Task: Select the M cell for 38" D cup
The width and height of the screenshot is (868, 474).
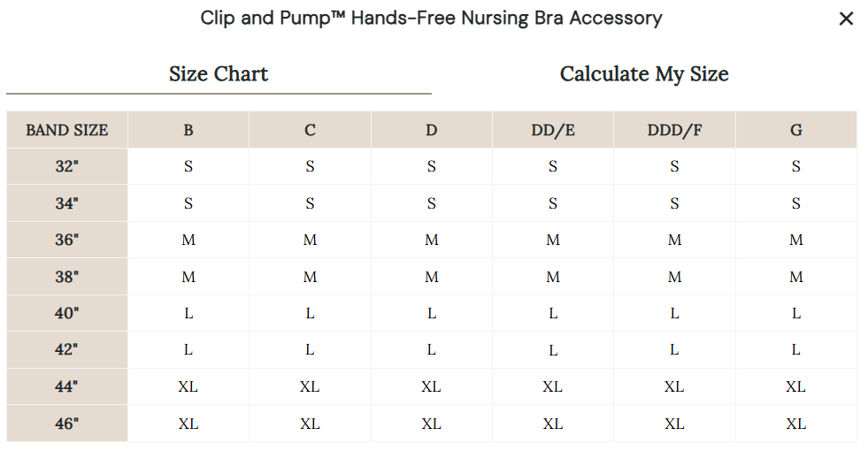Action: pos(431,277)
